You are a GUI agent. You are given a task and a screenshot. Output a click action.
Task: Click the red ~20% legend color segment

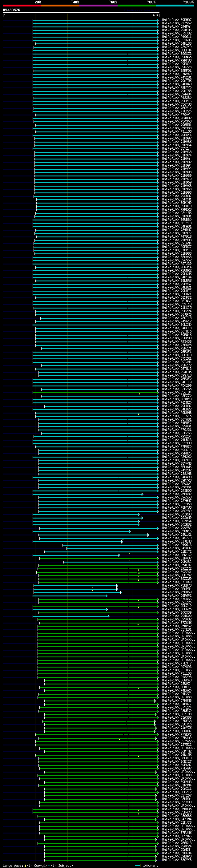pyautogui.click(x=22, y=6)
